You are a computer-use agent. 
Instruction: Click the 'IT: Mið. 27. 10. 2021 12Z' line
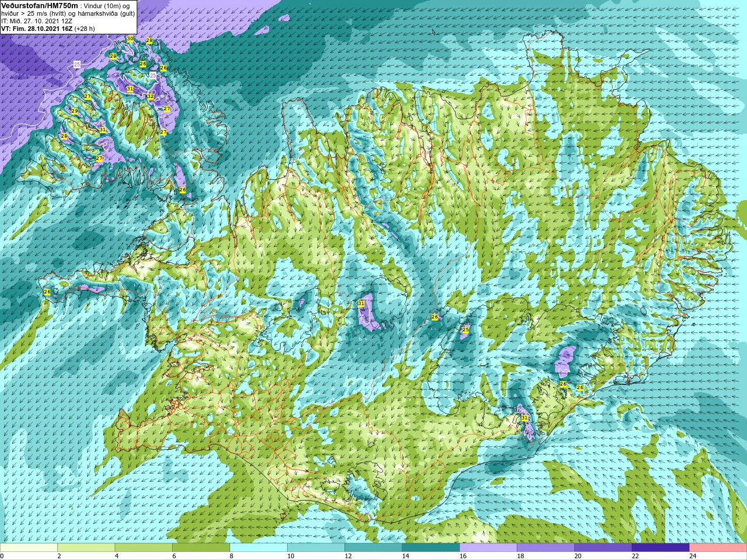(37, 20)
